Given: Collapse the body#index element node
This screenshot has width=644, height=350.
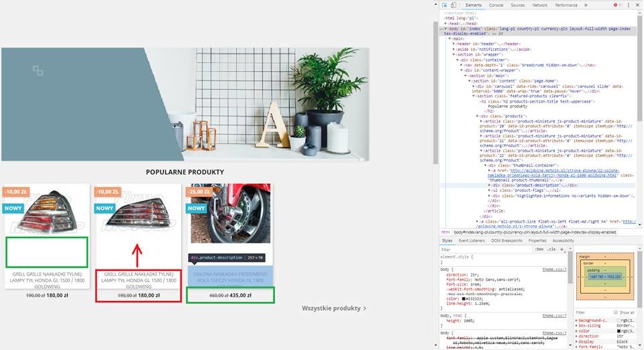Looking at the screenshot, I should click(445, 29).
